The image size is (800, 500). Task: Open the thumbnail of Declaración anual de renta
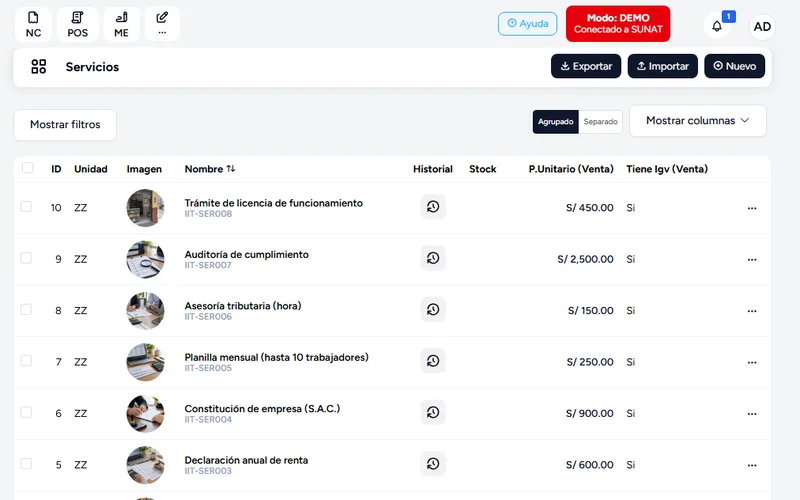click(x=145, y=465)
